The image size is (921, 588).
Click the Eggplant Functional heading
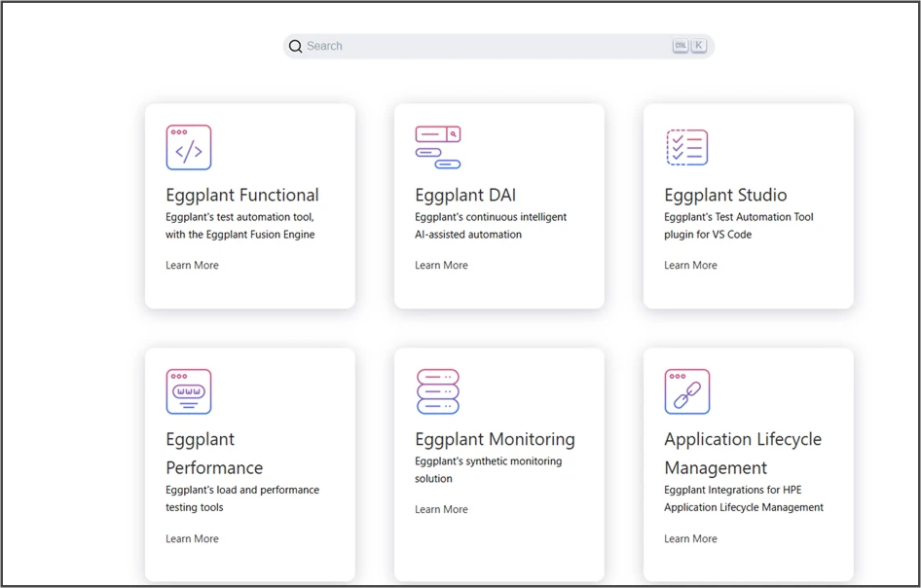pyautogui.click(x=241, y=195)
